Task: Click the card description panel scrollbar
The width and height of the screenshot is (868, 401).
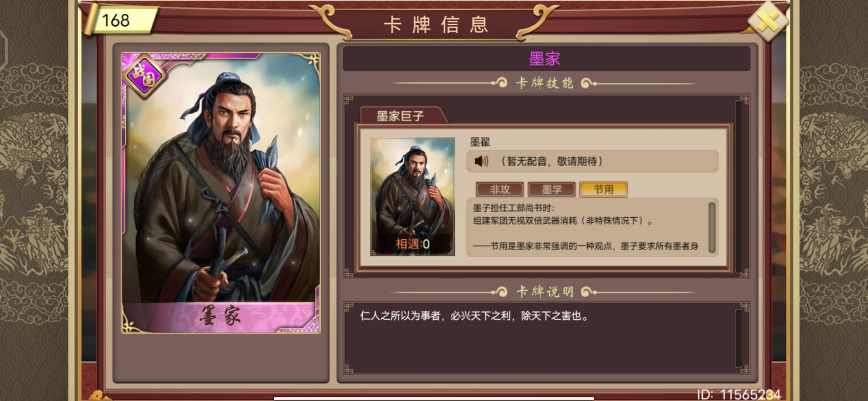Action: tap(739, 338)
